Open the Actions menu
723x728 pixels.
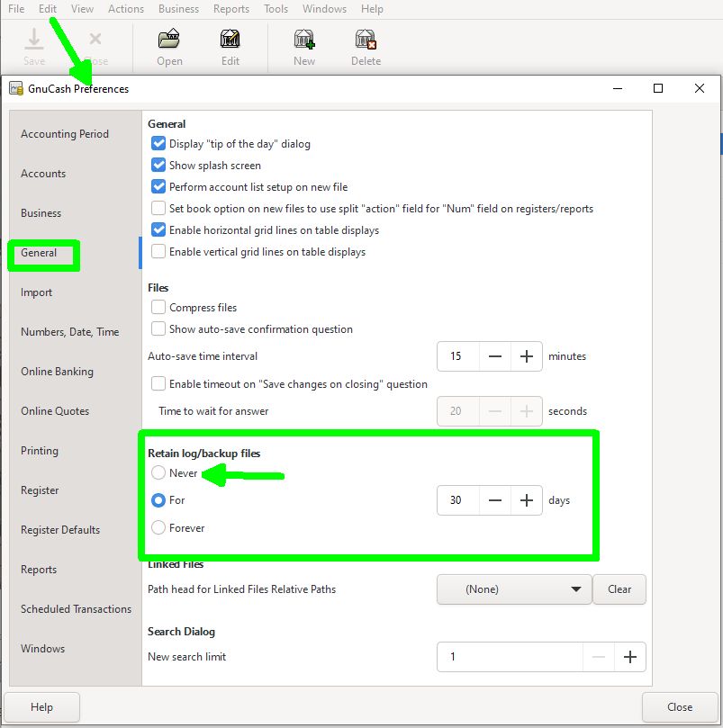tap(126, 9)
